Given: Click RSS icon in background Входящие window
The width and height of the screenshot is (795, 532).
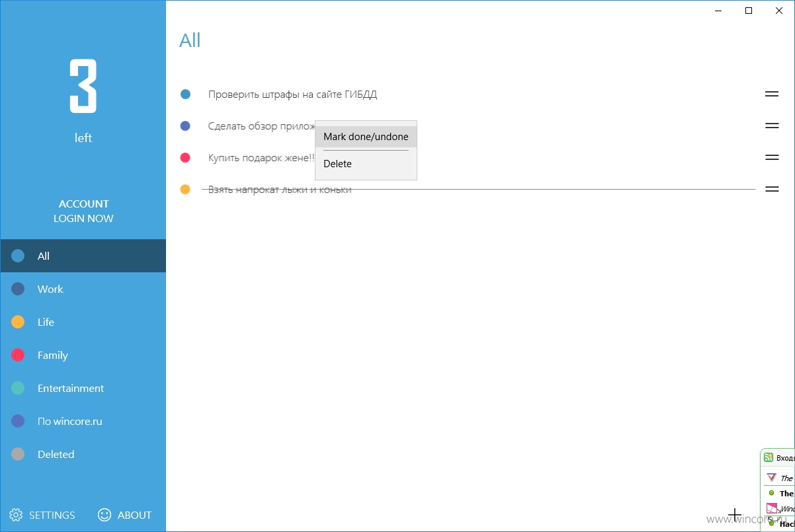Looking at the screenshot, I should point(769,457).
